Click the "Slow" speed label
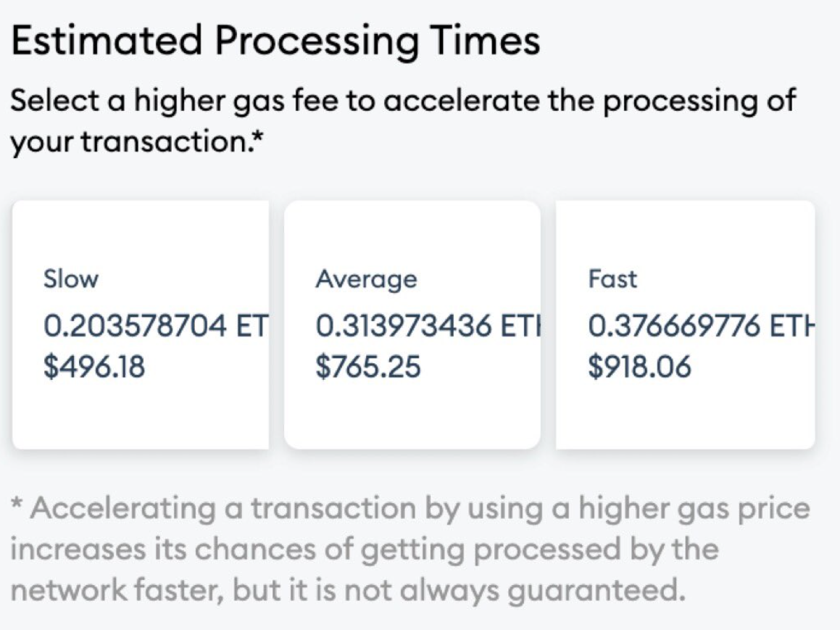This screenshot has height=630, width=840. (x=71, y=279)
